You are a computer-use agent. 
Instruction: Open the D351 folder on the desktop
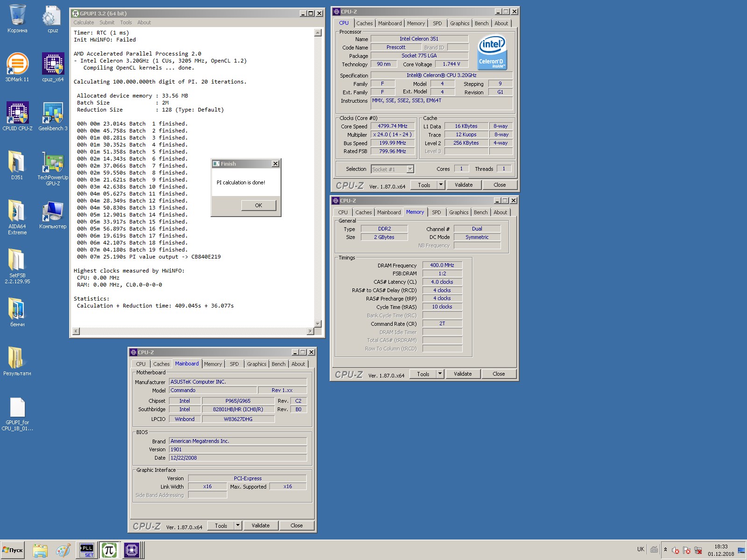click(x=17, y=166)
